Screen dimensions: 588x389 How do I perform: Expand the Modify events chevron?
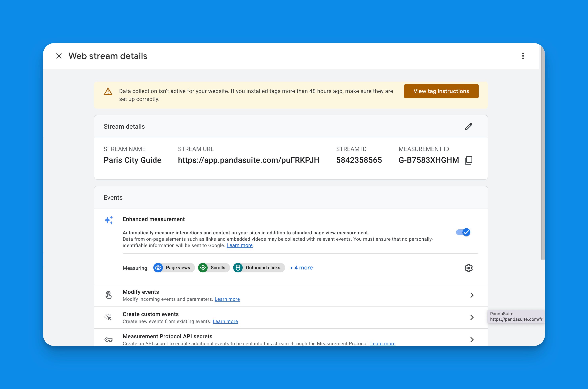pos(472,295)
